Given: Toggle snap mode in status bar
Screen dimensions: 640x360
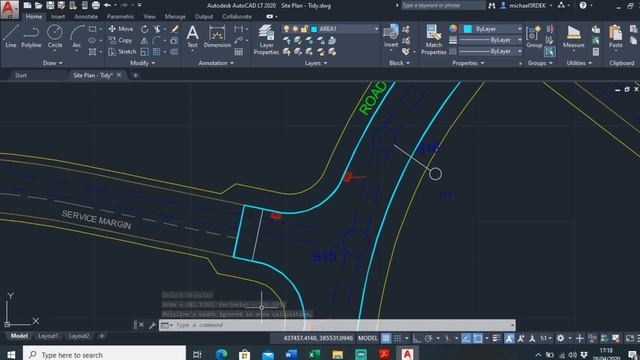Looking at the screenshot, I should 398,338.
